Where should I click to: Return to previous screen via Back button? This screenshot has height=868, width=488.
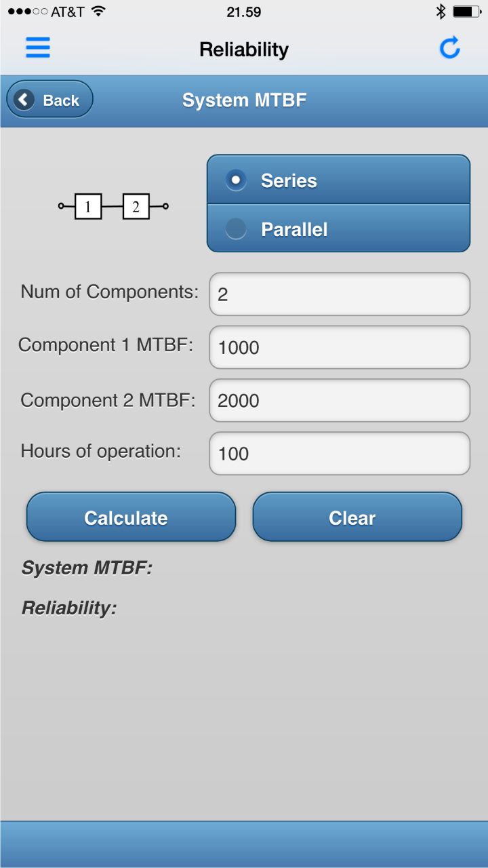pyautogui.click(x=49, y=99)
